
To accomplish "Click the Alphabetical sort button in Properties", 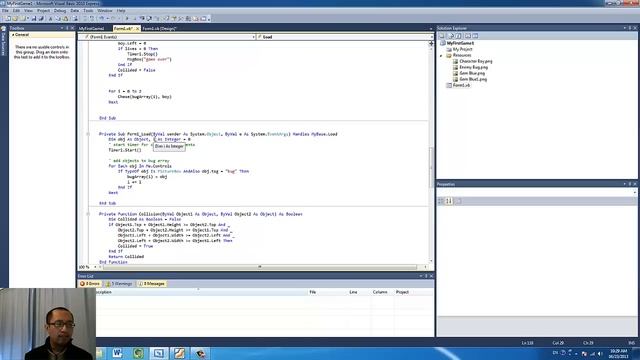I will click(449, 201).
